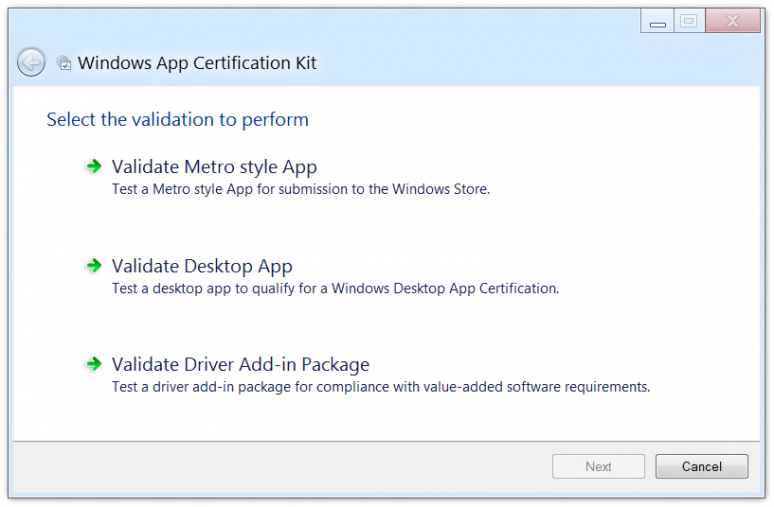Click green arrow beside Validate Desktop App
The image size is (774, 507).
(x=94, y=266)
